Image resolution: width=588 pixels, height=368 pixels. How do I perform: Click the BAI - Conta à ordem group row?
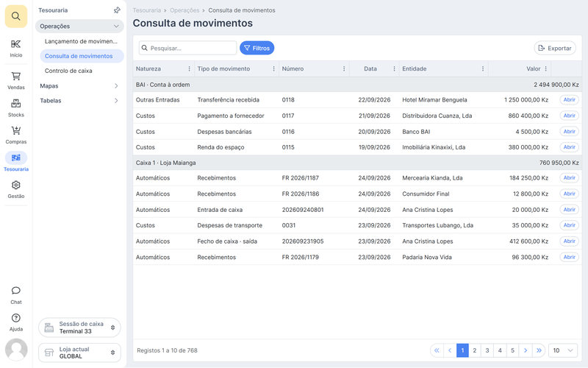pyautogui.click(x=357, y=85)
